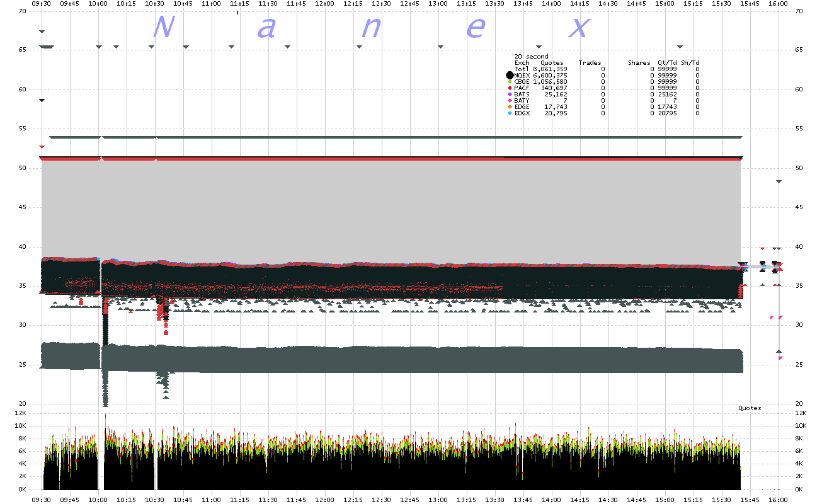Click the purple BATS legend diamond
Screen dimensions: 822x504
[x=510, y=94]
